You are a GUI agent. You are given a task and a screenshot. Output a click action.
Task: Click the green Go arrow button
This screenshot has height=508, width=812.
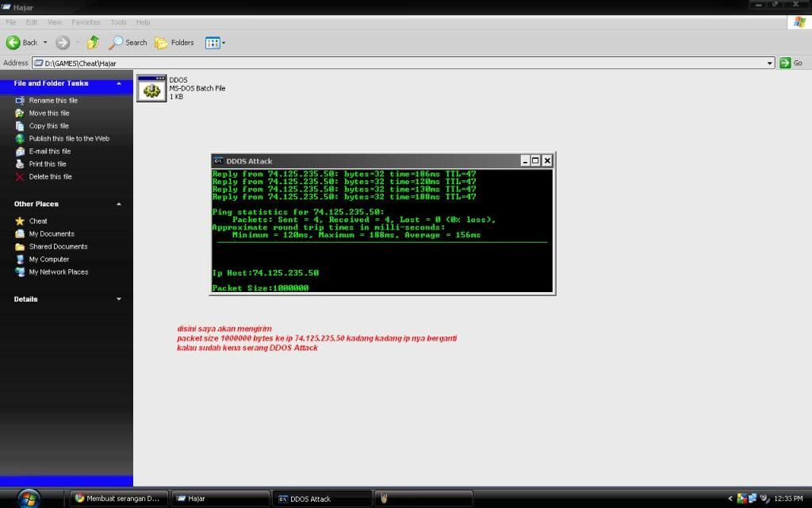[x=785, y=63]
